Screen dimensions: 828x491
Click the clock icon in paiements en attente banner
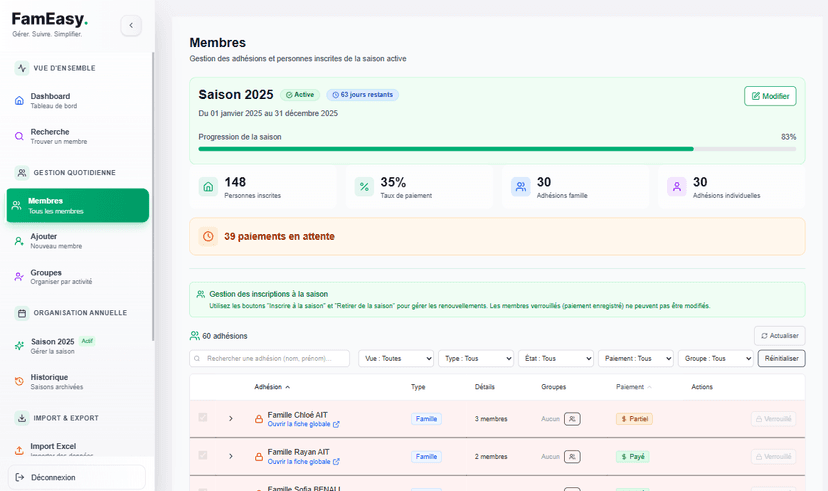[x=208, y=237]
